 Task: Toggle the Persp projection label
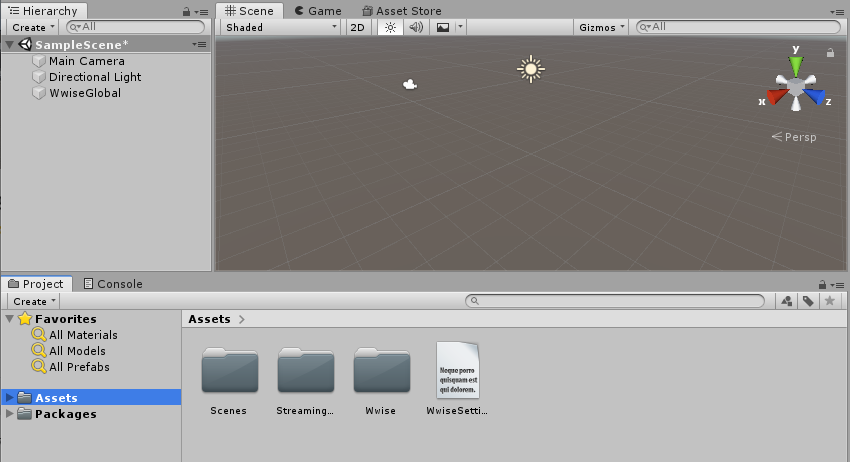pos(795,137)
